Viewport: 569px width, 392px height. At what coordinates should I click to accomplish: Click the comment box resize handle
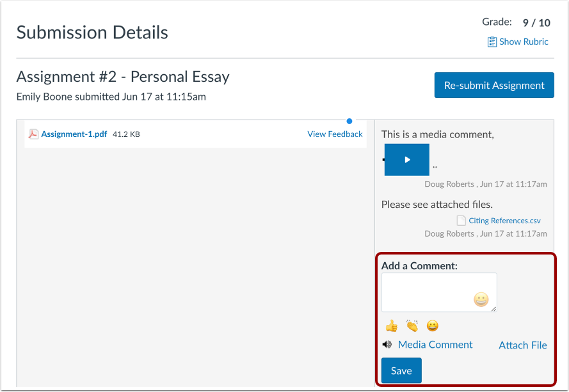point(493,309)
